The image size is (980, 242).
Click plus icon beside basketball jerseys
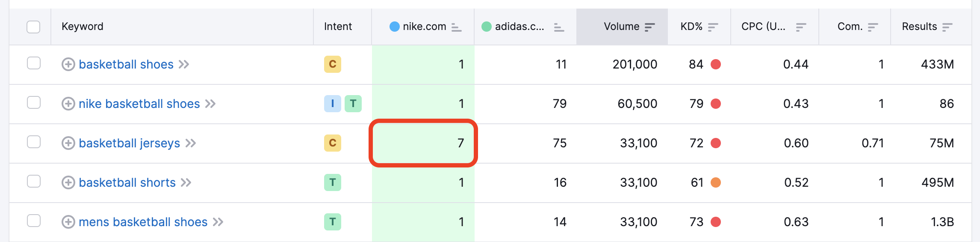click(68, 143)
